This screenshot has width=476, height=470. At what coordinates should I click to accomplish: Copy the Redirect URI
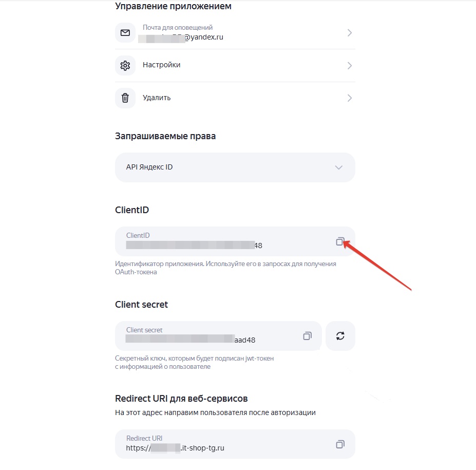[340, 444]
